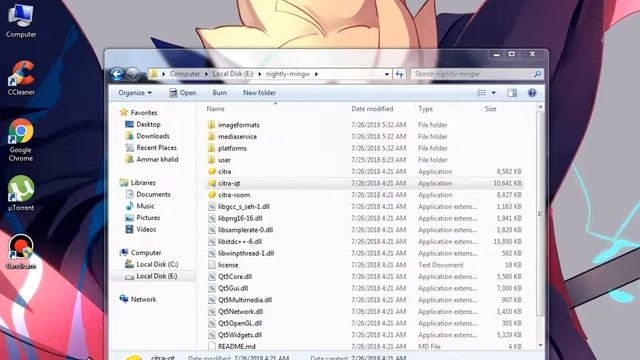This screenshot has width=640, height=360.
Task: Open the Computer desktop icon
Action: 21,20
